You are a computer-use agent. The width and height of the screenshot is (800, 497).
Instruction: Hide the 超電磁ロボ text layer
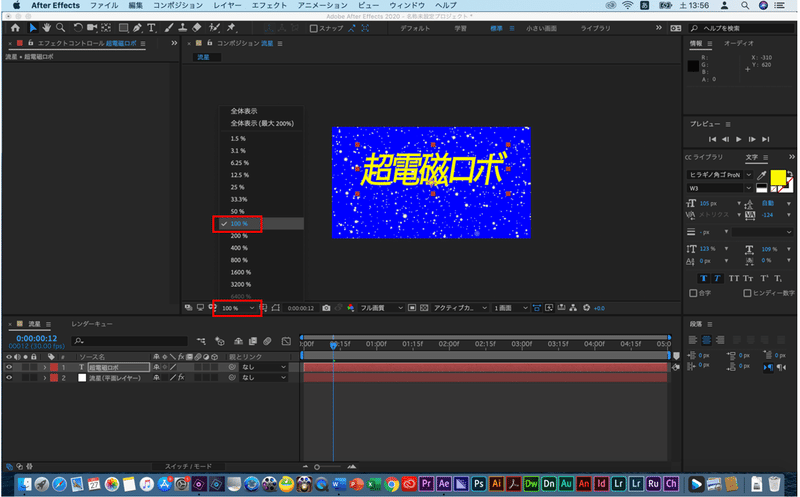[x=9, y=367]
